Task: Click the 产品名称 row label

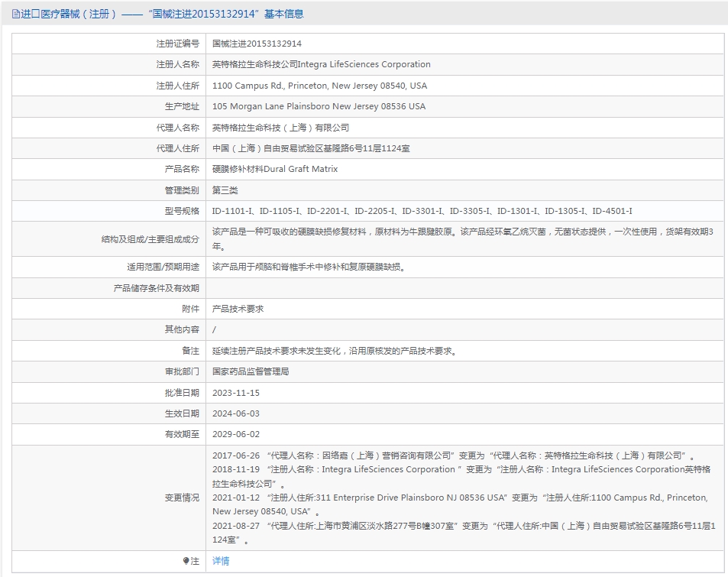Action: point(182,169)
